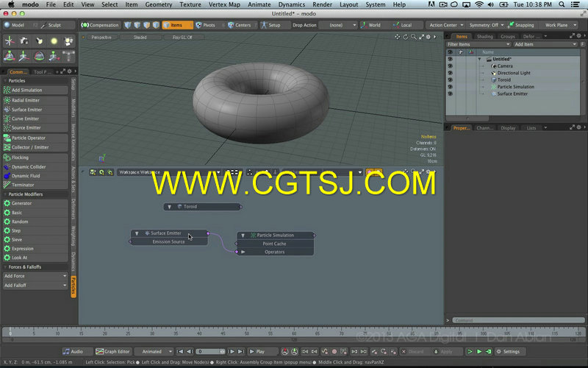Hide the Directional Light item
This screenshot has height=368, width=588.
(450, 73)
